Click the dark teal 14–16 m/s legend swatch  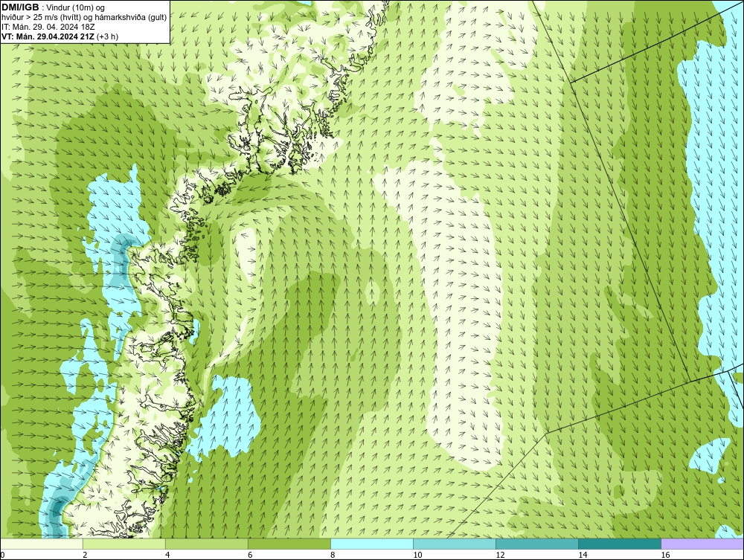click(619, 544)
